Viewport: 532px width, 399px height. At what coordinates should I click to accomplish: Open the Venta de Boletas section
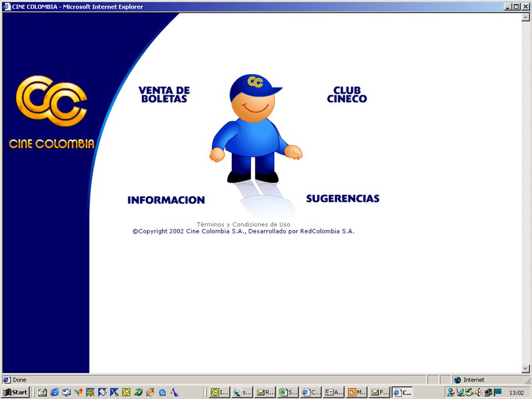tap(164, 95)
